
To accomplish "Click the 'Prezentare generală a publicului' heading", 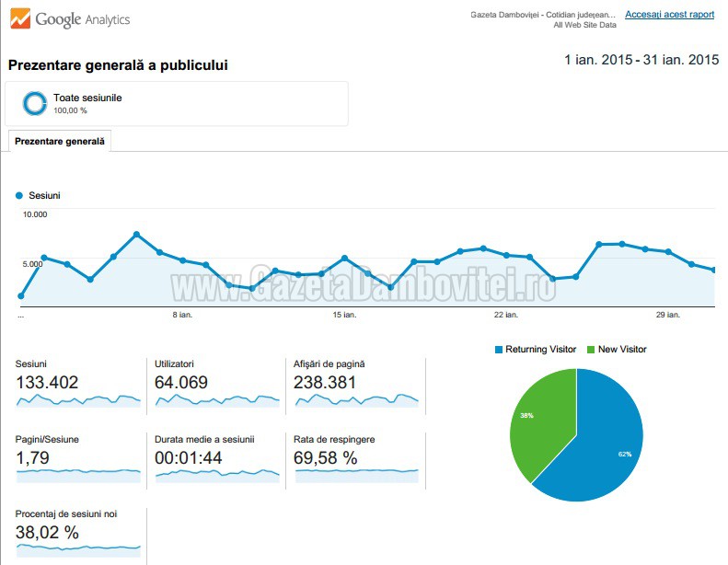I will [x=118, y=65].
